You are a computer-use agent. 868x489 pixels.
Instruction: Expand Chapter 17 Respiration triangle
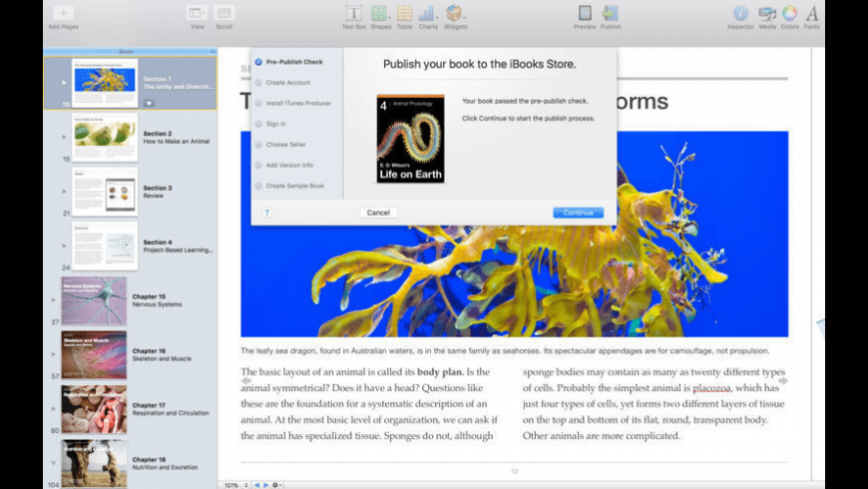54,409
